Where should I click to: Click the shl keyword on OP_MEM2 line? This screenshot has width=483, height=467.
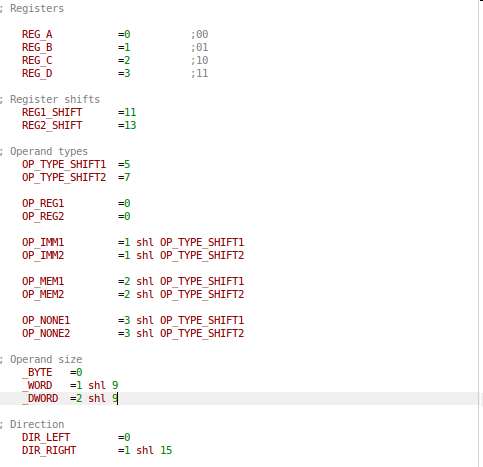click(x=145, y=294)
